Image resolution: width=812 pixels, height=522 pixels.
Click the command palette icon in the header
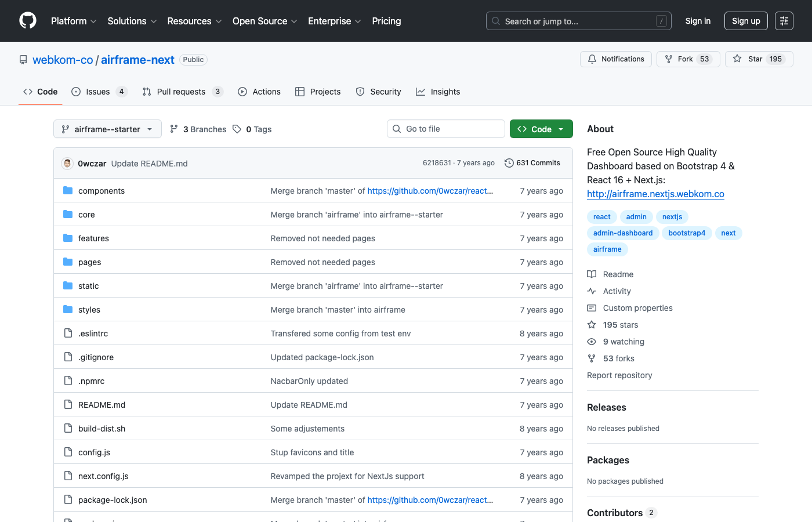click(x=784, y=21)
